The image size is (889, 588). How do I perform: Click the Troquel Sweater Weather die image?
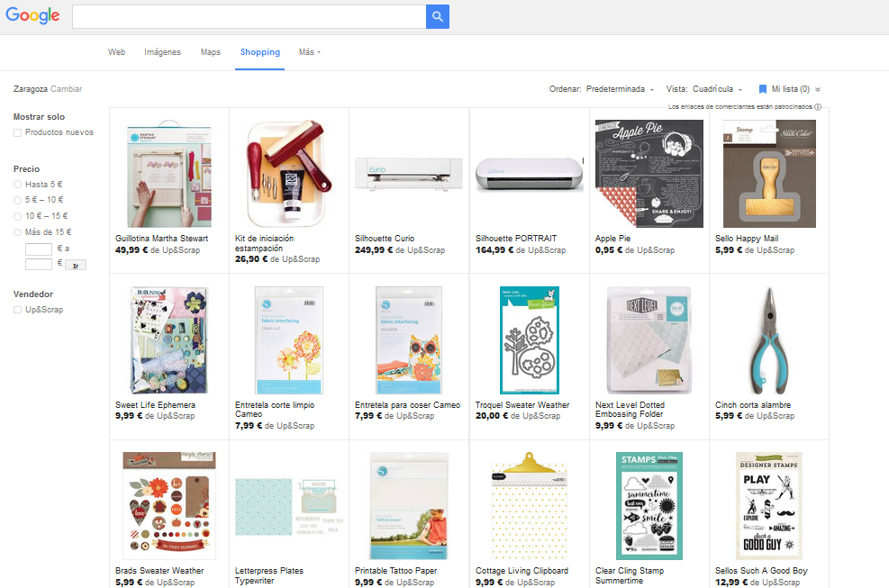pos(530,340)
